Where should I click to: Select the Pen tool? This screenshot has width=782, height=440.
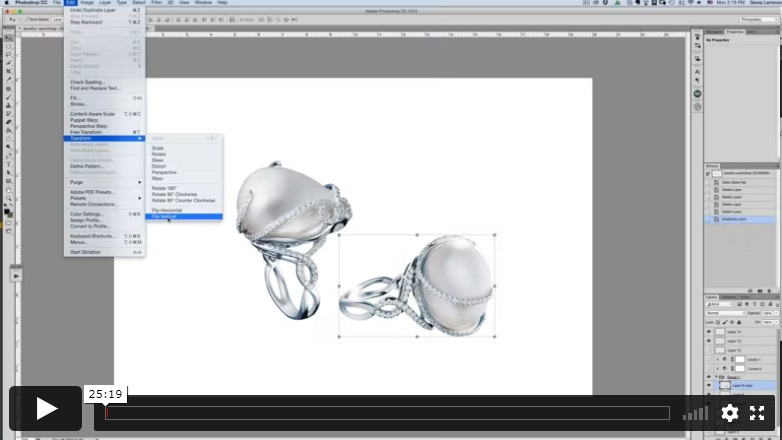click(x=9, y=156)
